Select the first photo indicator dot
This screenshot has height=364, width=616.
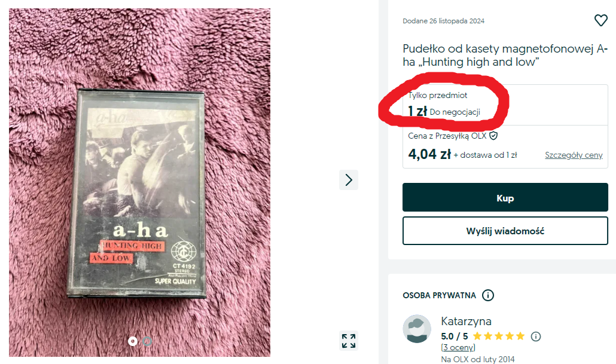click(x=133, y=341)
